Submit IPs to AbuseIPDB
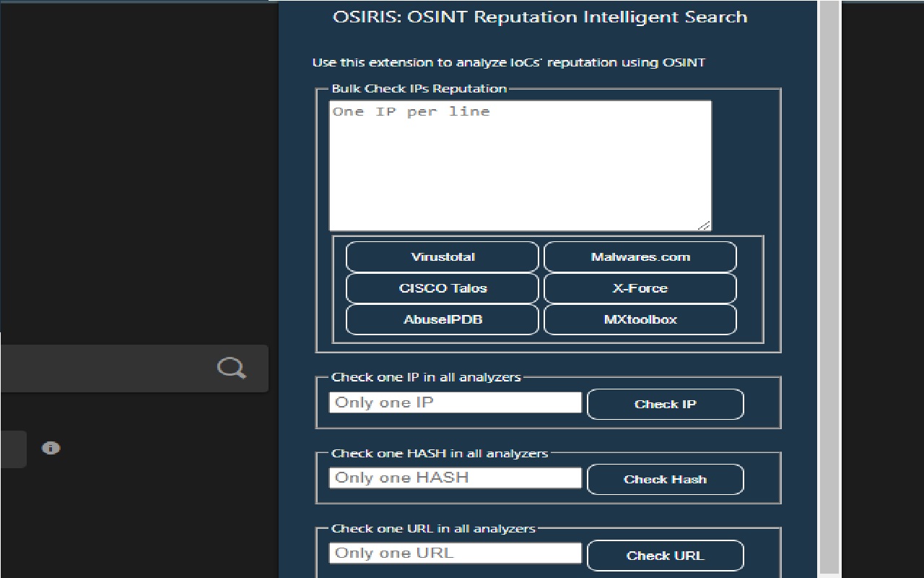 coord(443,319)
